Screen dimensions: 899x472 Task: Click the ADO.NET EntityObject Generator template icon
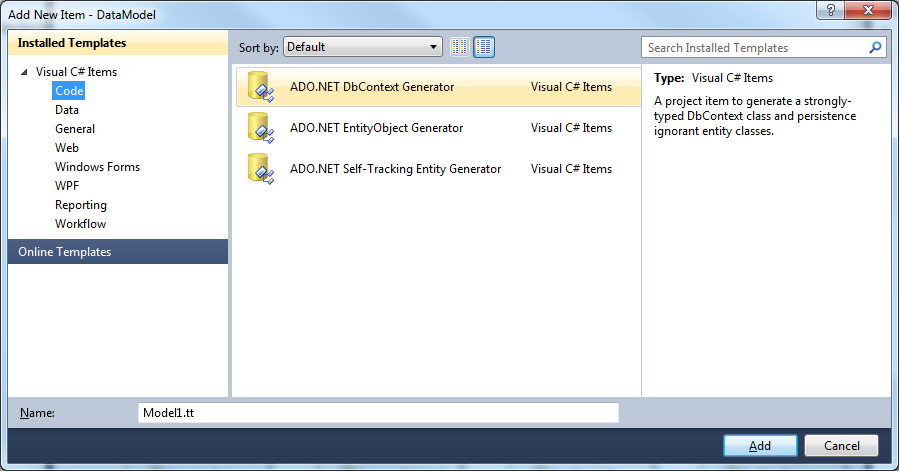pos(260,128)
